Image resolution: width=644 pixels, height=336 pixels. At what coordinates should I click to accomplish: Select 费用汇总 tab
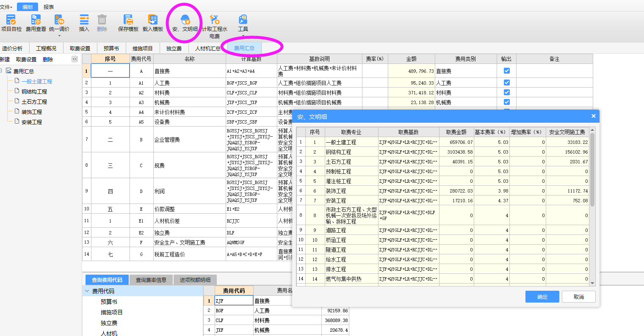(x=244, y=49)
